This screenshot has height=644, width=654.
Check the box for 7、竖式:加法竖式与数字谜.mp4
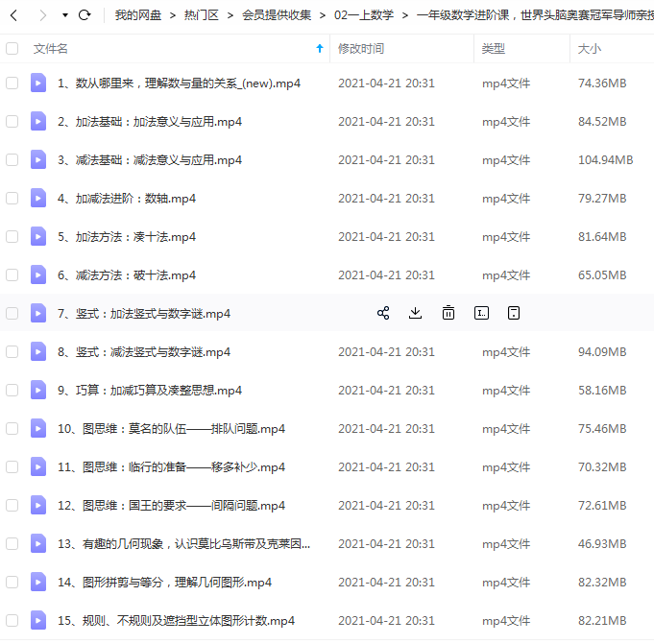[12, 313]
